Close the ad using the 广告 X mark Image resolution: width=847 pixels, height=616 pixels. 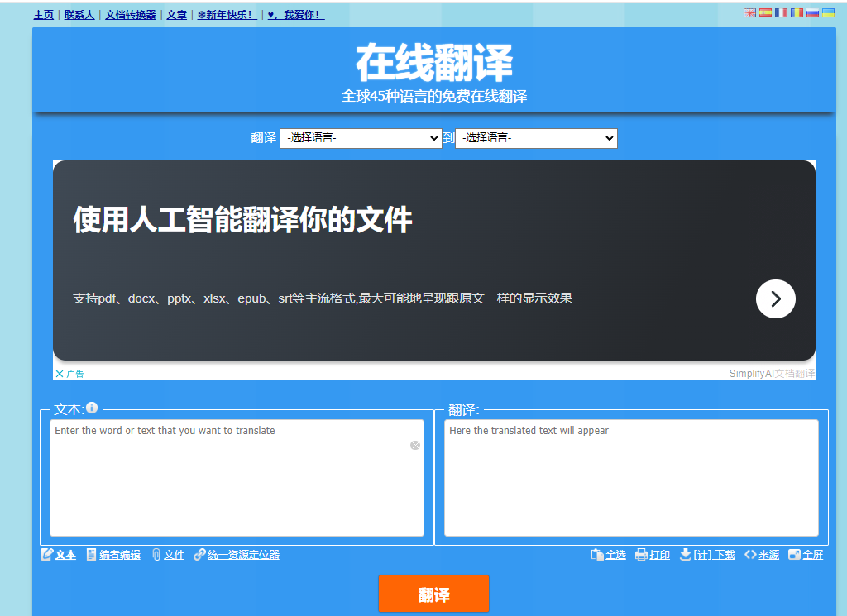(x=60, y=374)
